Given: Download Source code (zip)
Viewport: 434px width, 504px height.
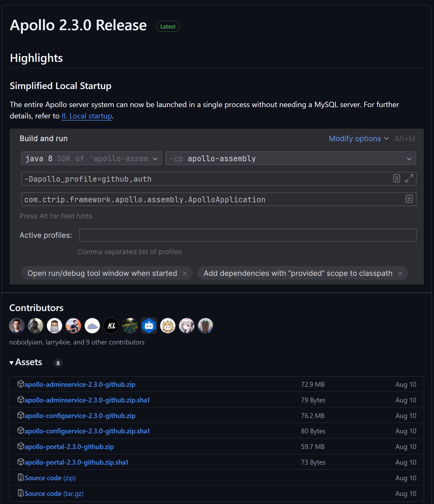Looking at the screenshot, I should point(50,478).
